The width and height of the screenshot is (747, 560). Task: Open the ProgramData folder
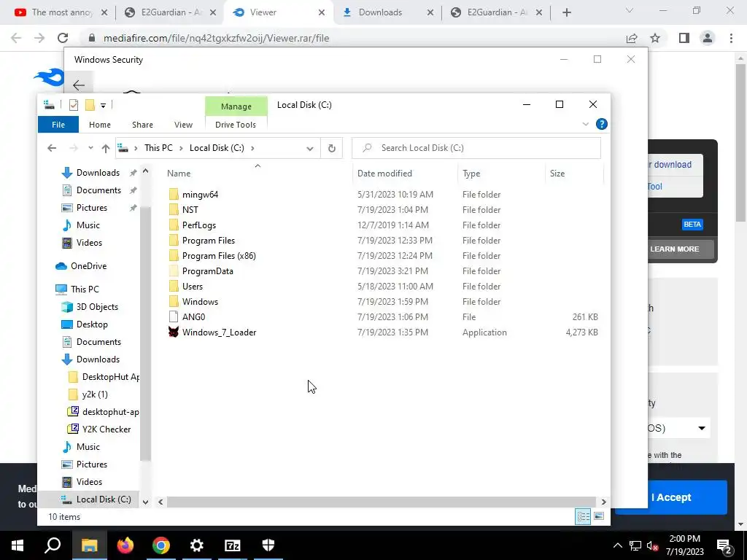207,271
